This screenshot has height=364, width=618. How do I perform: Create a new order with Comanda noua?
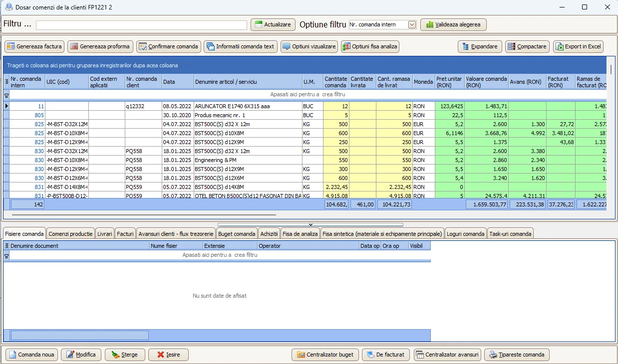click(x=31, y=355)
